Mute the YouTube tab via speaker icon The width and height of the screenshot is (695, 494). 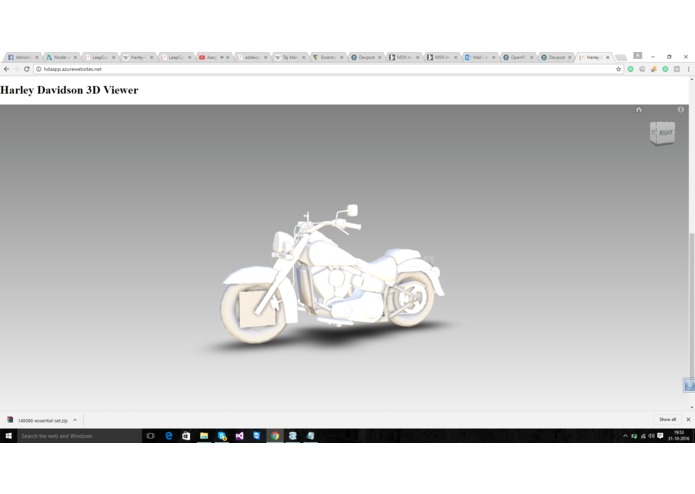point(222,58)
